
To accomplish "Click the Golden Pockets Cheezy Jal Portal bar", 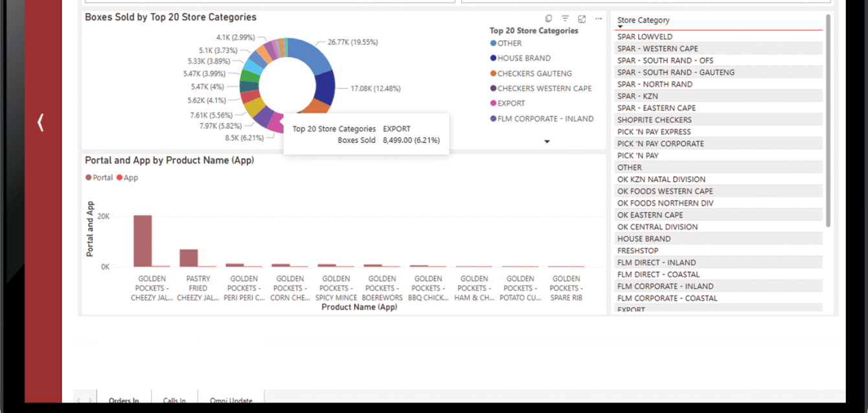I will pos(143,241).
